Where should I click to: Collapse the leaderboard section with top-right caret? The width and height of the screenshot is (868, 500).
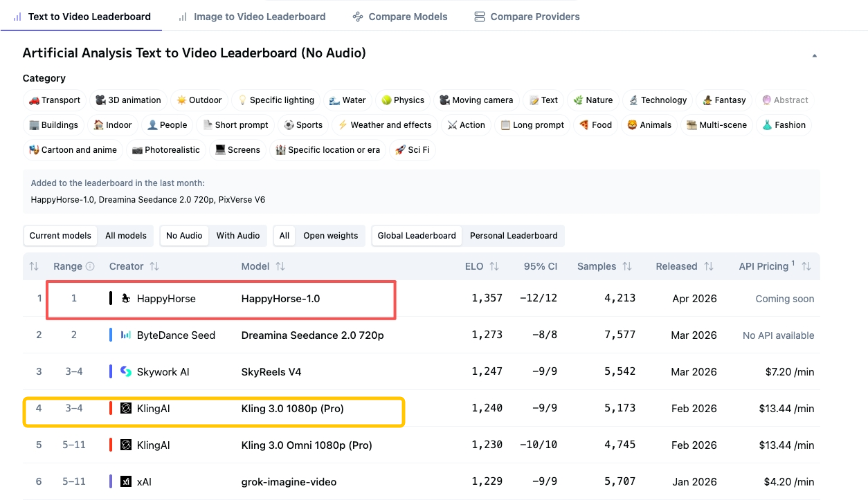[x=814, y=55]
